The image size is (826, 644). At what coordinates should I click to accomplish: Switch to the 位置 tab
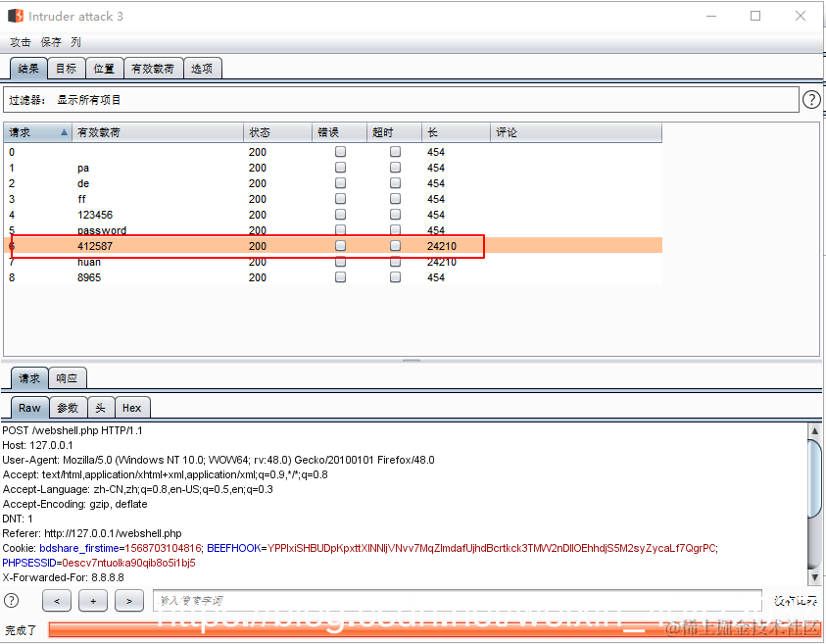coord(104,69)
